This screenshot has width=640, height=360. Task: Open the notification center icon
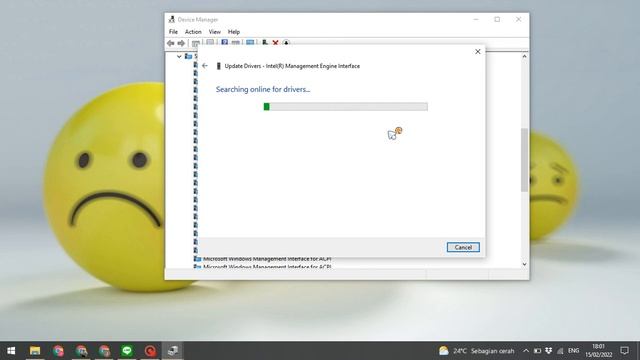(x=624, y=351)
